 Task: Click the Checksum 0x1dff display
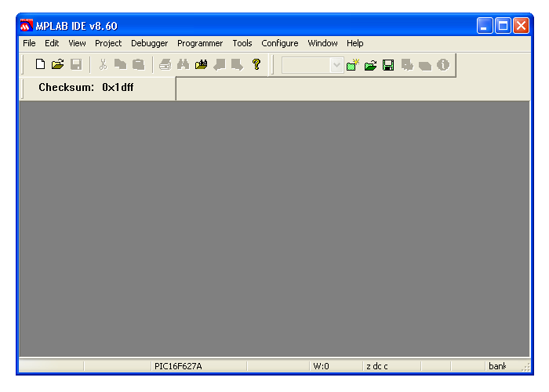point(86,88)
